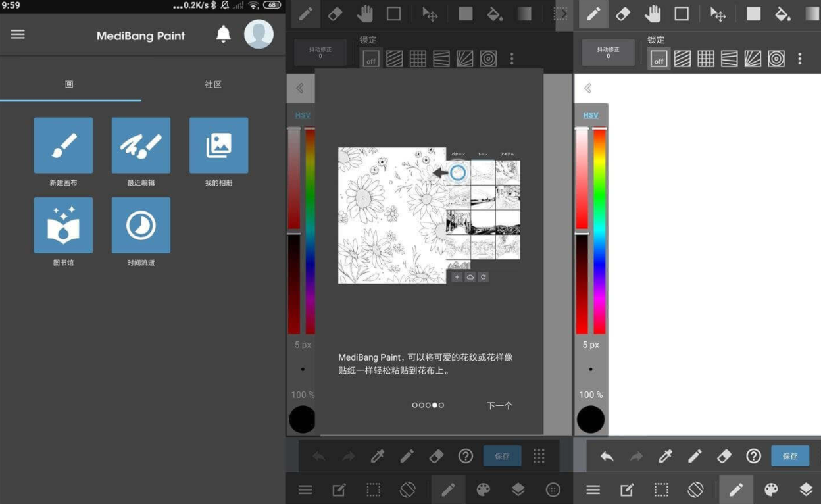Click the right screen's red saturation slider
Viewport: 821px width, 504px height.
(582, 179)
